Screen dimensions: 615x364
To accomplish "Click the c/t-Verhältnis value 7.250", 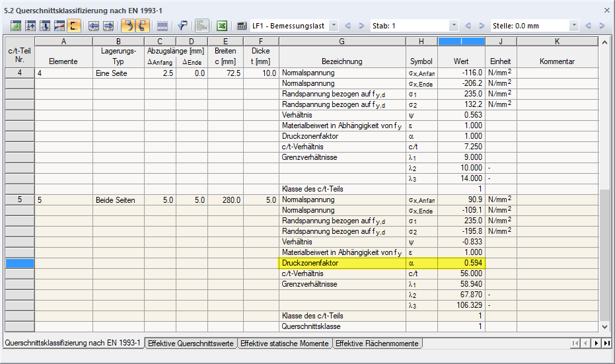I will tap(461, 146).
